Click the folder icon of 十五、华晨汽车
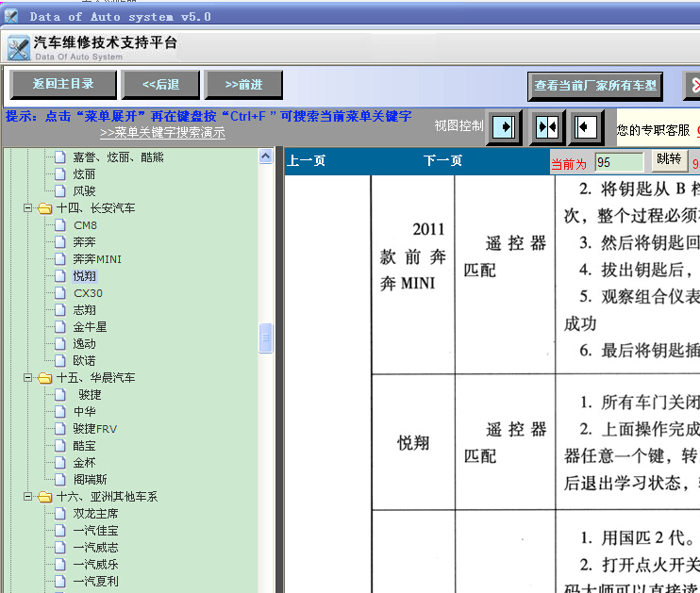 point(44,378)
